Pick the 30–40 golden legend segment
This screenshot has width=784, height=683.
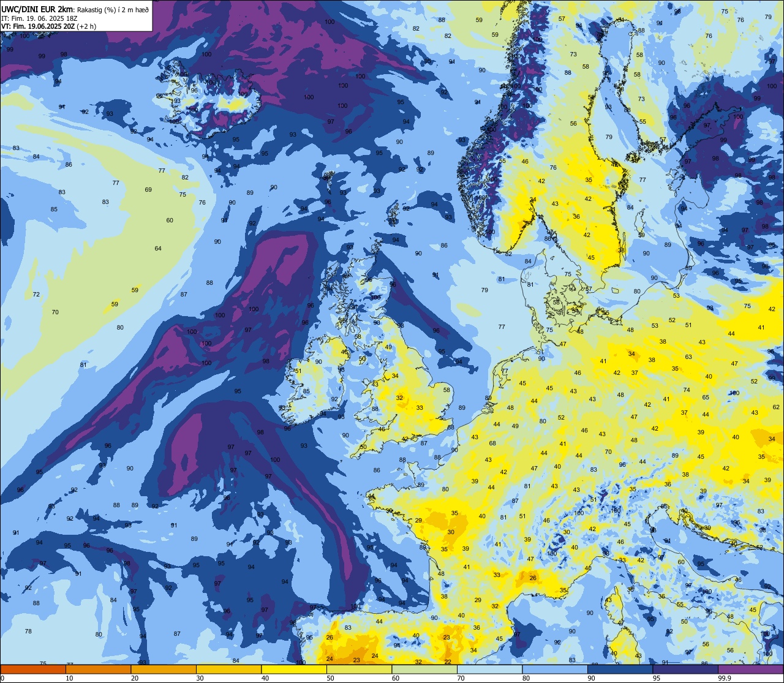tap(228, 669)
